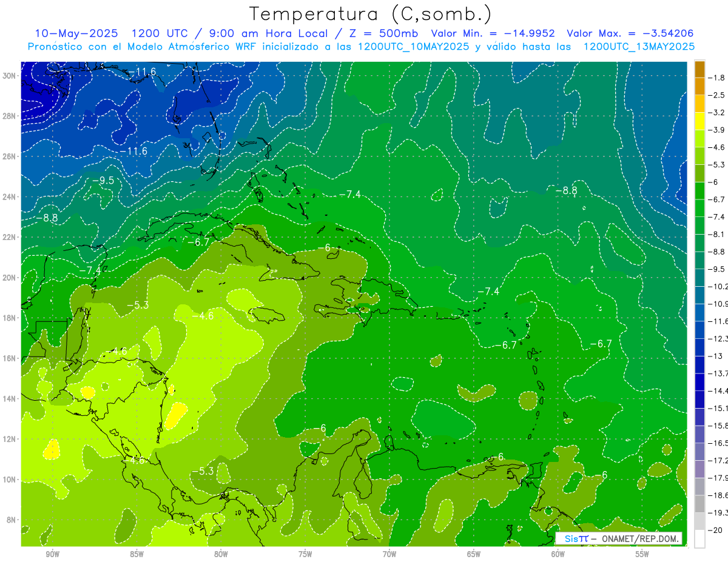Click the '-9.5' contour label on the map
Image resolution: width=728 pixels, height=562 pixels.
point(103,181)
